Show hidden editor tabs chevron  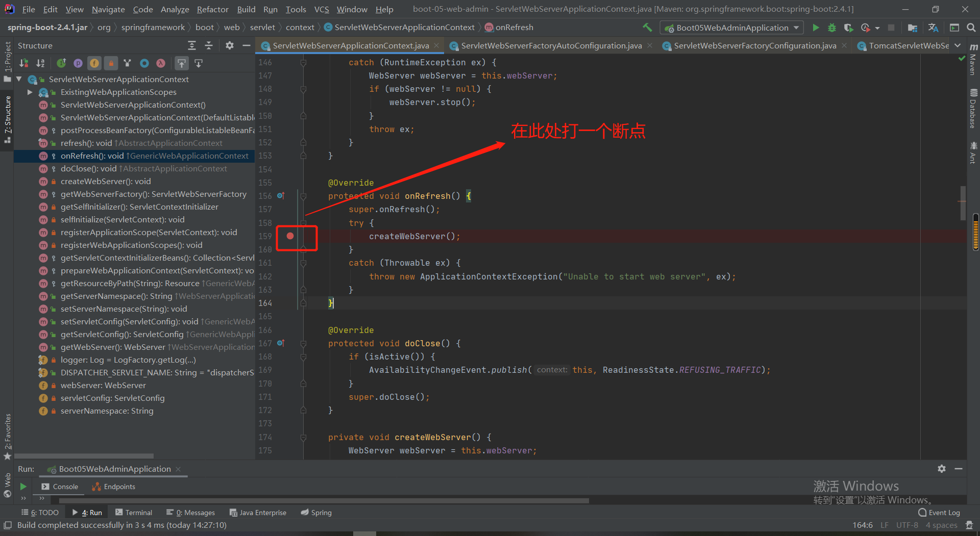958,45
